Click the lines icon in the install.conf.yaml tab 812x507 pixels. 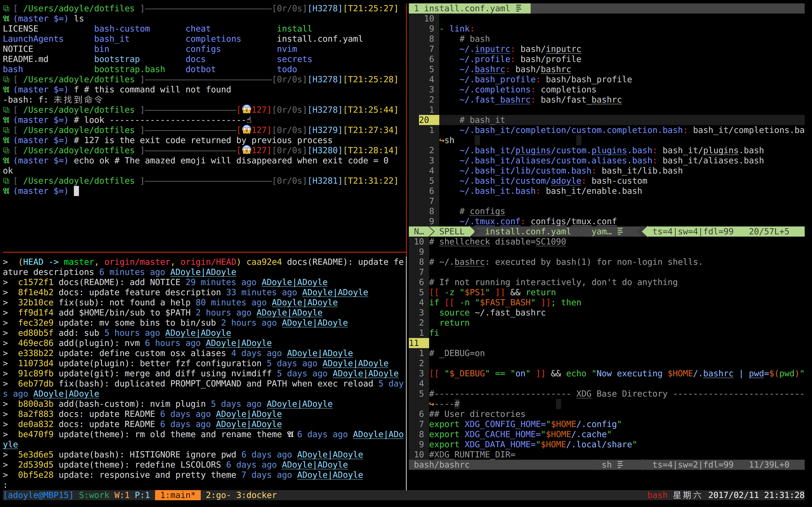click(519, 8)
